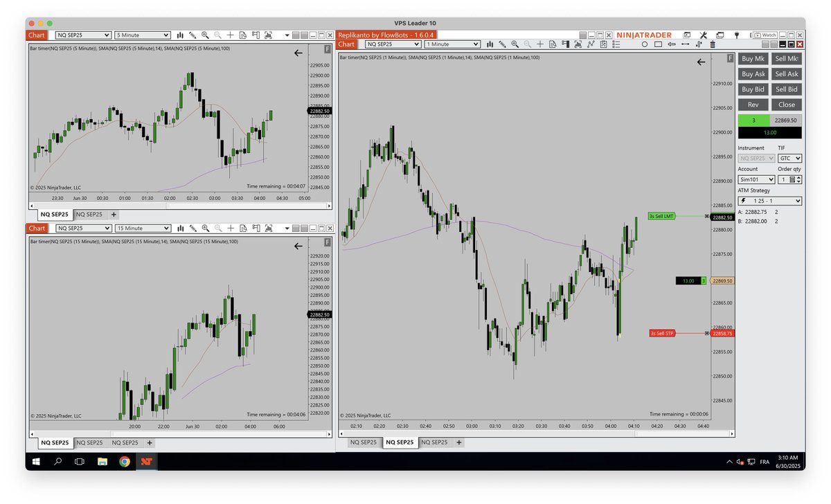
Task: Click the Buy Mkt button
Action: coord(753,59)
